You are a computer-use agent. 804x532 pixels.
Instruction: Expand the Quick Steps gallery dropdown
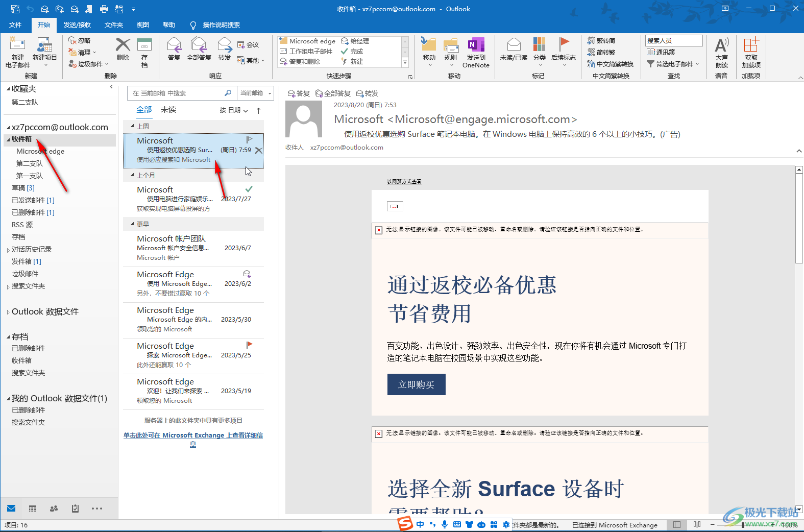pos(405,63)
